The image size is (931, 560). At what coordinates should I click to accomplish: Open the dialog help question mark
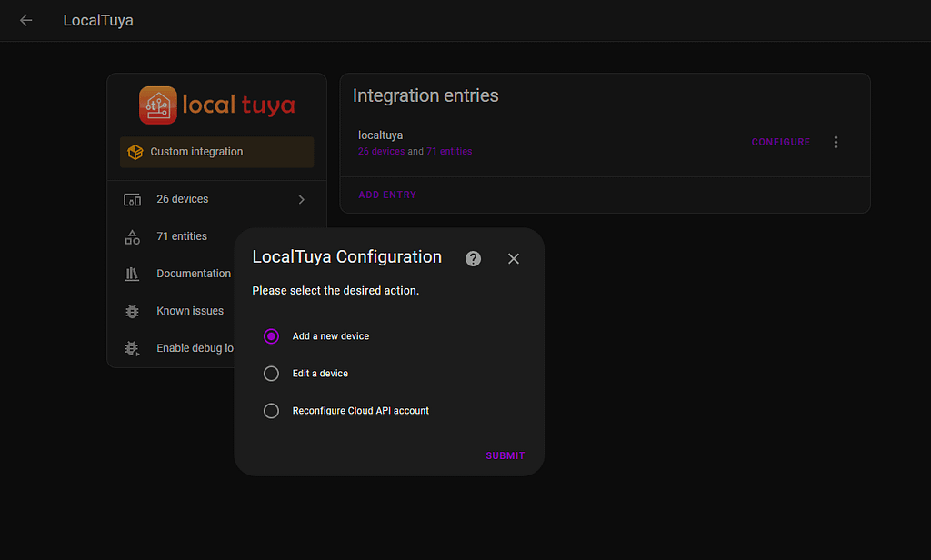coord(473,258)
